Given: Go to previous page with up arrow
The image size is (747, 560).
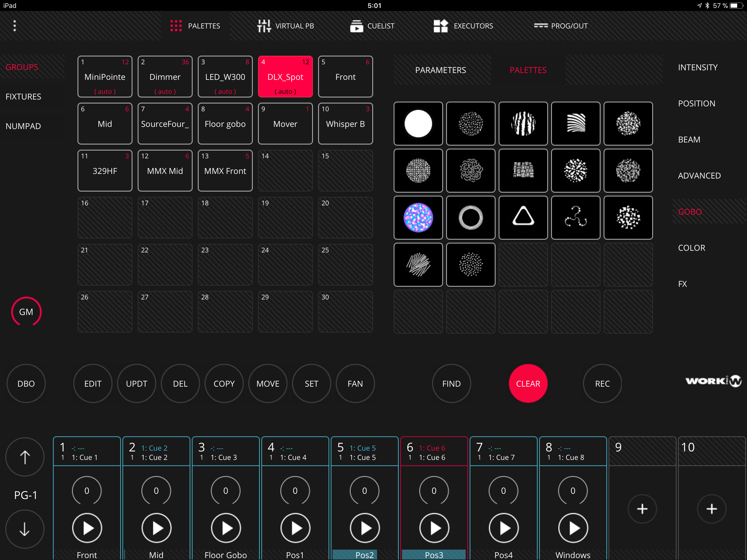Looking at the screenshot, I should pos(25,457).
